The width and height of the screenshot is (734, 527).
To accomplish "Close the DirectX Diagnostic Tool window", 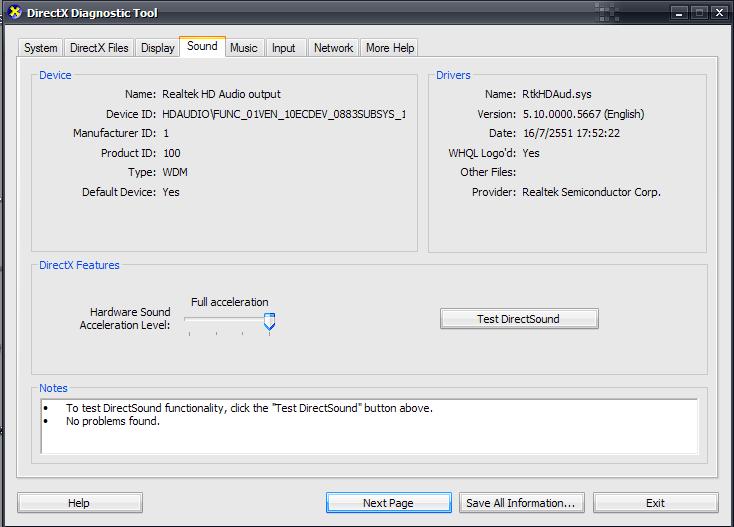I will pyautogui.click(x=719, y=13).
